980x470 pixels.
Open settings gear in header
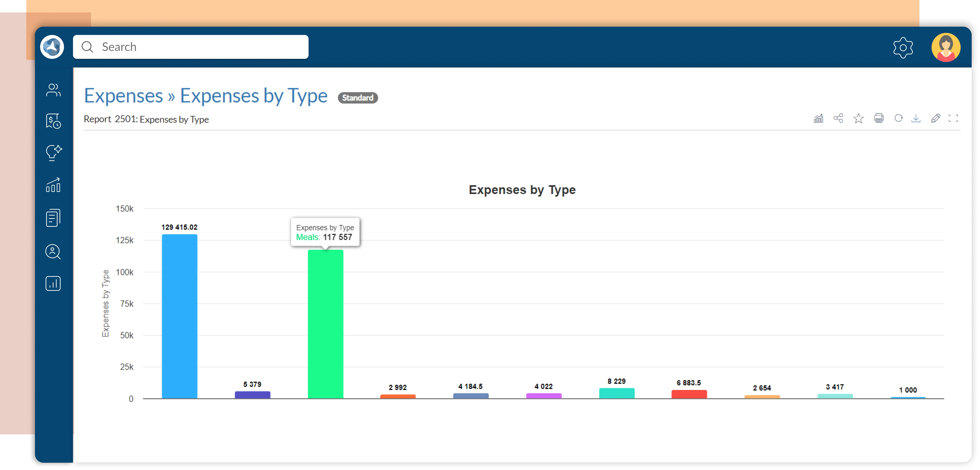(903, 48)
